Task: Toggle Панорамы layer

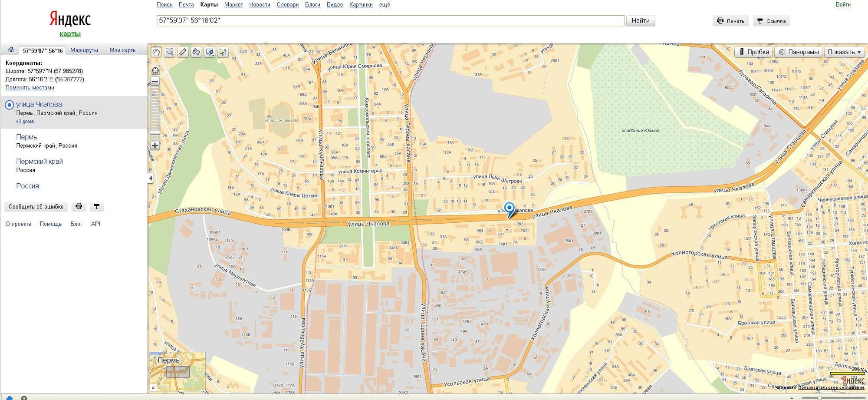Action: 799,52
